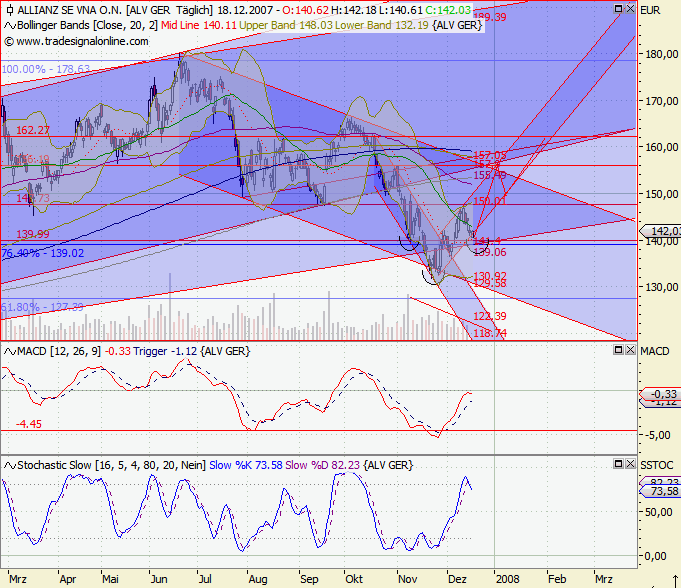Click the MACD indicator wave icon
The height and width of the screenshot is (588, 681).
pos(9,352)
